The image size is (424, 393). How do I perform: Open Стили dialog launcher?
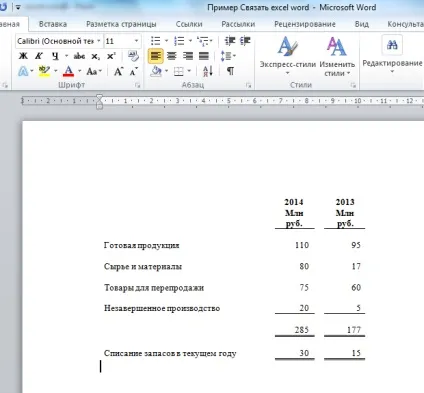tap(353, 86)
